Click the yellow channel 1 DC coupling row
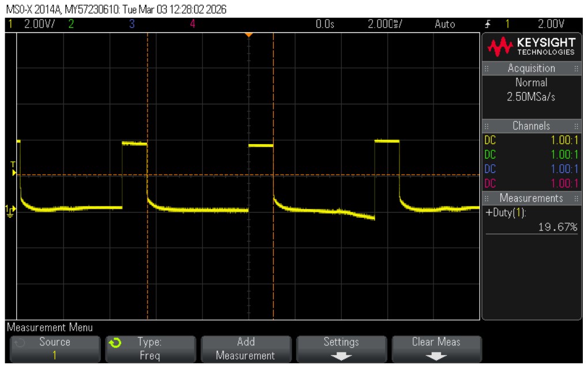The width and height of the screenshot is (588, 366). pos(531,140)
